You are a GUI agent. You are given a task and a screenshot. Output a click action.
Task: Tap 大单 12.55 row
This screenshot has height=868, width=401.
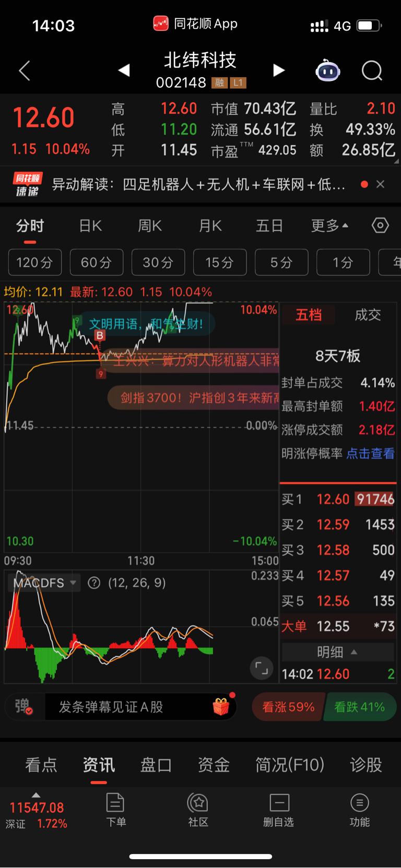point(338,626)
